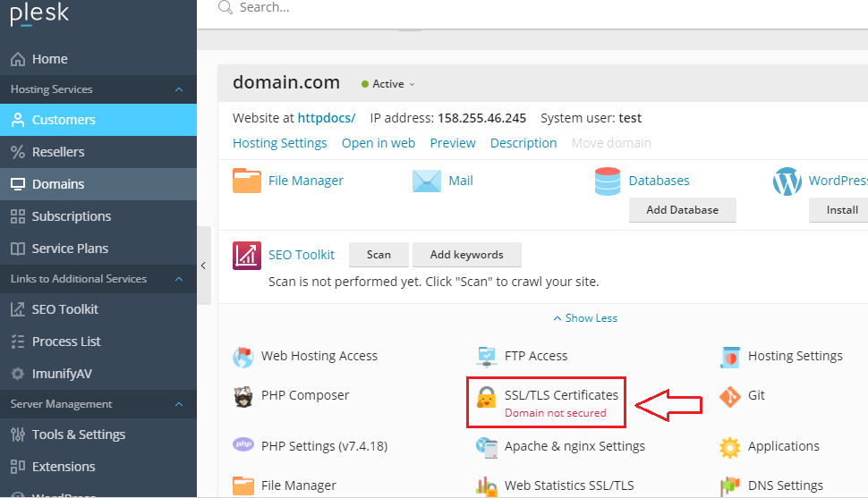Image resolution: width=868 pixels, height=498 pixels.
Task: Open the Databases stack icon
Action: (608, 181)
